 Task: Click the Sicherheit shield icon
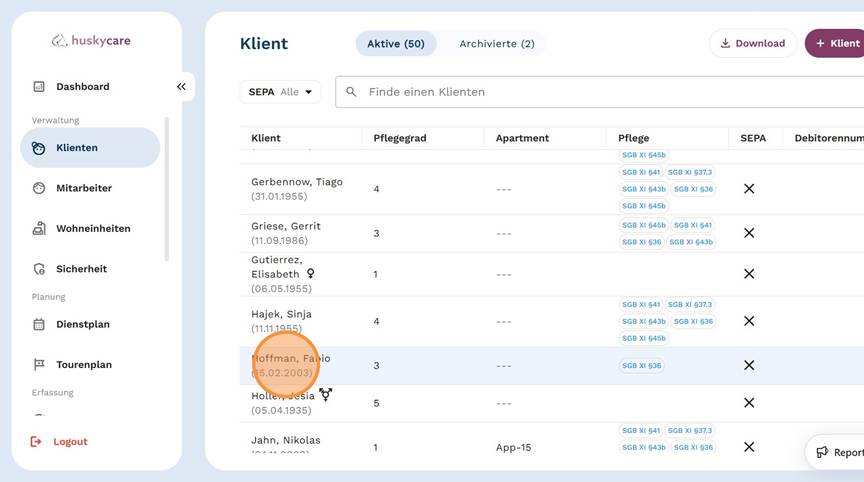(x=39, y=269)
